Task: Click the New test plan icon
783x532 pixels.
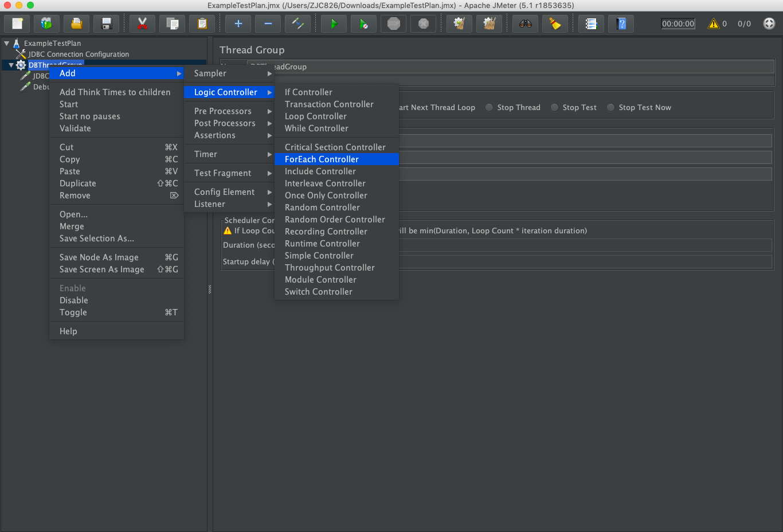Action: pos(17,24)
